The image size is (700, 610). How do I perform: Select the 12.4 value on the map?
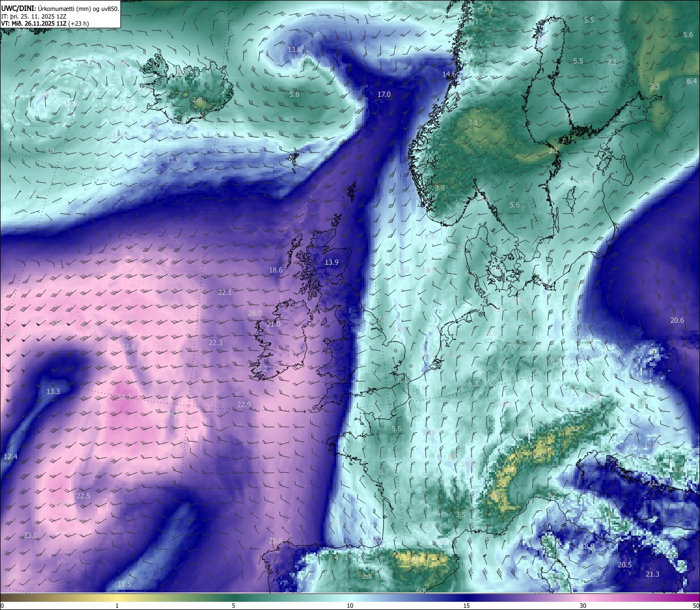[10, 457]
